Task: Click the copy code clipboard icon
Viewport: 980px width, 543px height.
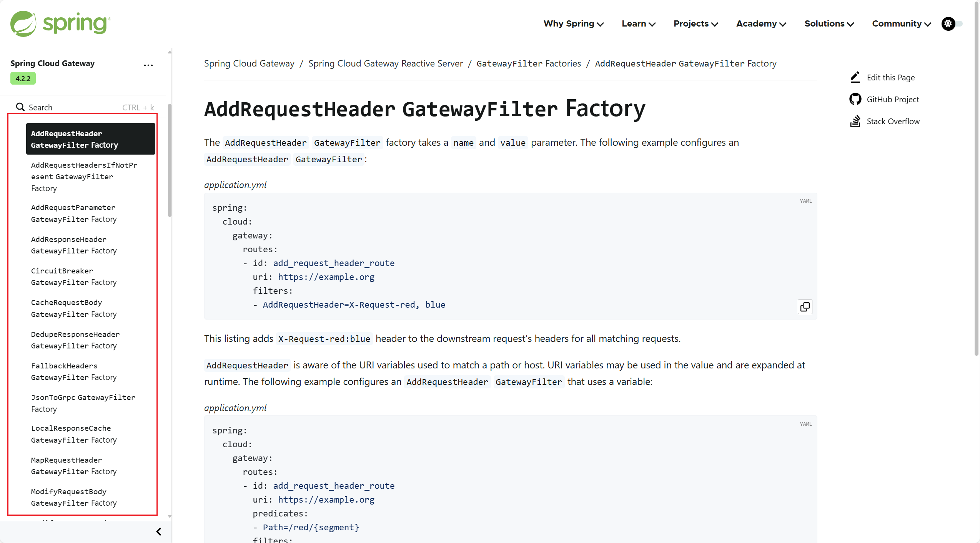Action: [804, 306]
